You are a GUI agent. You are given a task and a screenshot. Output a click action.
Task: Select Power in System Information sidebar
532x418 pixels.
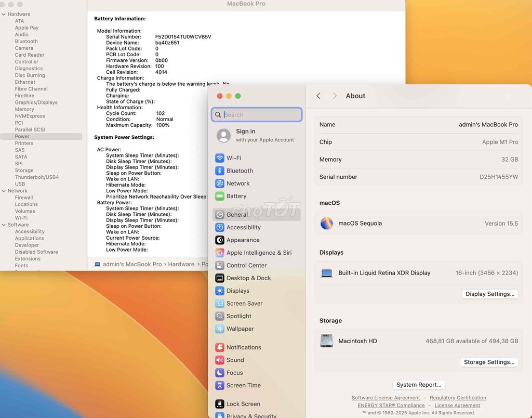click(41, 137)
